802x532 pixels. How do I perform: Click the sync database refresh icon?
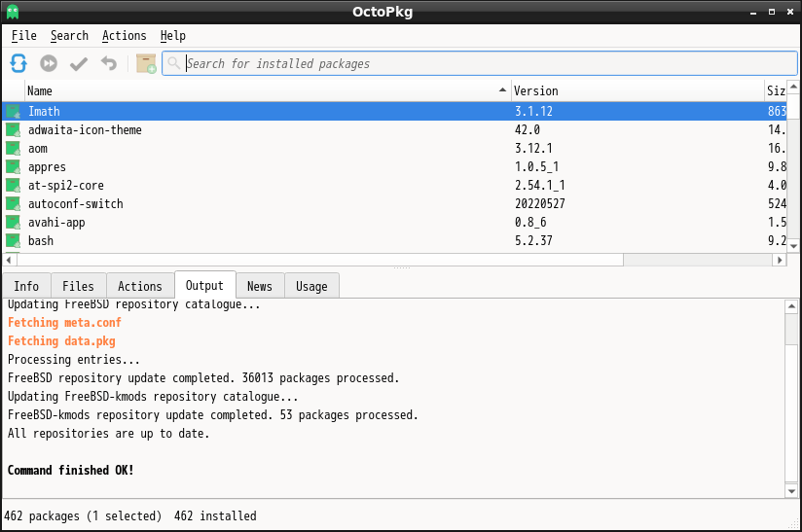(x=18, y=63)
